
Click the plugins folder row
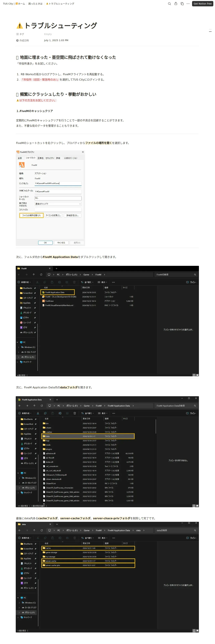click(88, 449)
